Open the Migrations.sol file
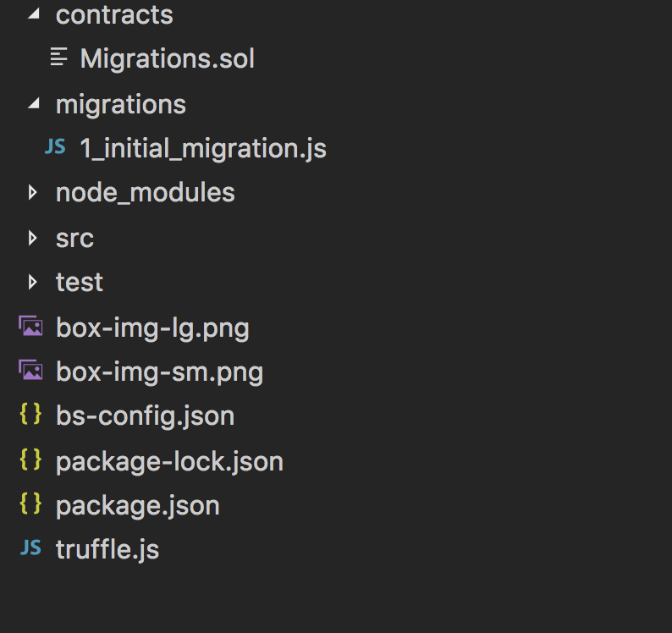This screenshot has height=633, width=672. pyautogui.click(x=167, y=58)
